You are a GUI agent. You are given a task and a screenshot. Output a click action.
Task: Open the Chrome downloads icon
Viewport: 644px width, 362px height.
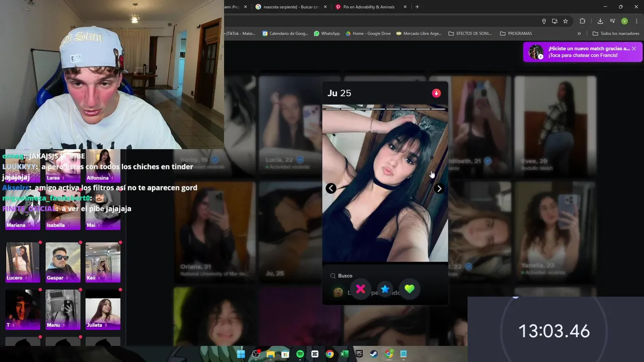point(600,21)
